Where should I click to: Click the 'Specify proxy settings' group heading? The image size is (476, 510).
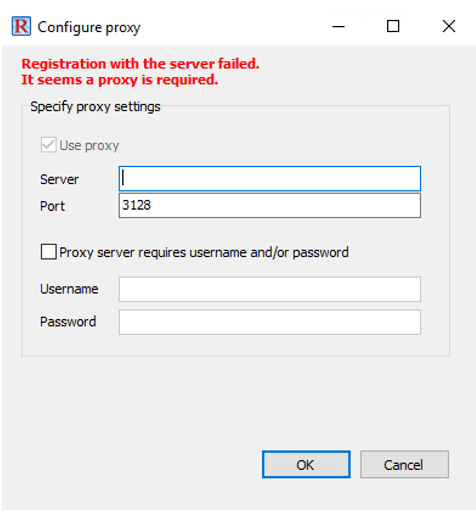[95, 107]
